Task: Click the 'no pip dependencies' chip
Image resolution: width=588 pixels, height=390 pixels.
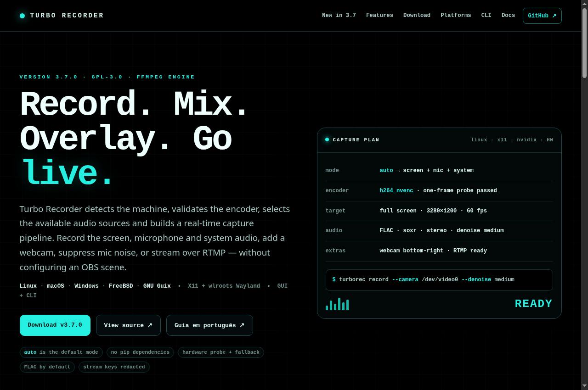Action: 140,352
